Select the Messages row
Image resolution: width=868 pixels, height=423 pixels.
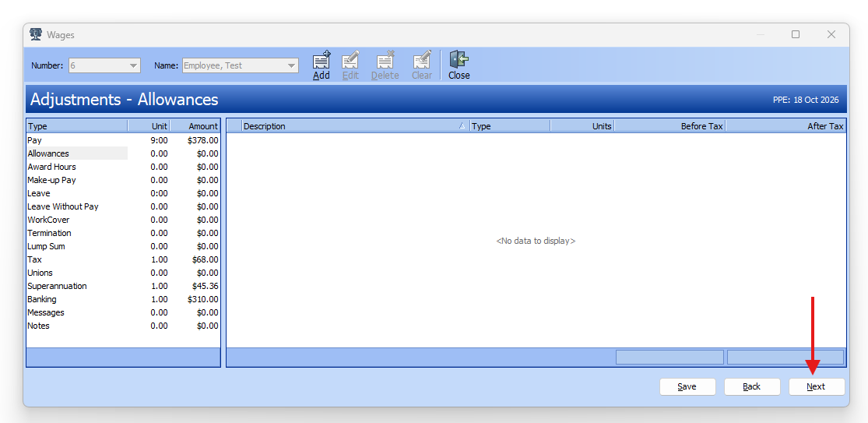(123, 313)
